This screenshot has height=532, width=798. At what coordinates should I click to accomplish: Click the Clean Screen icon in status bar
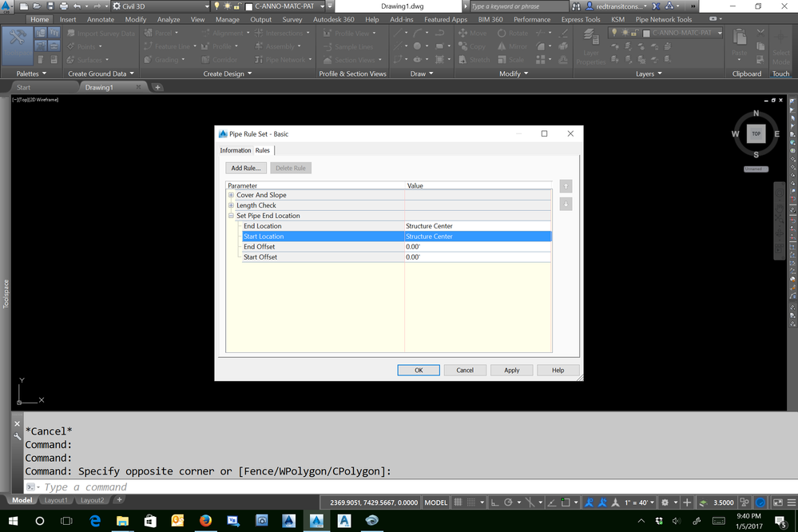coord(778,502)
